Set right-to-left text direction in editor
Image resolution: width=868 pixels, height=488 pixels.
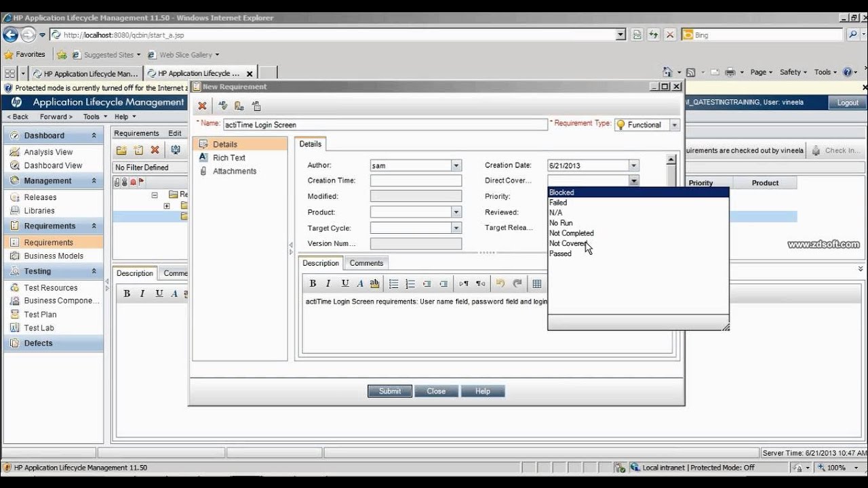click(480, 283)
